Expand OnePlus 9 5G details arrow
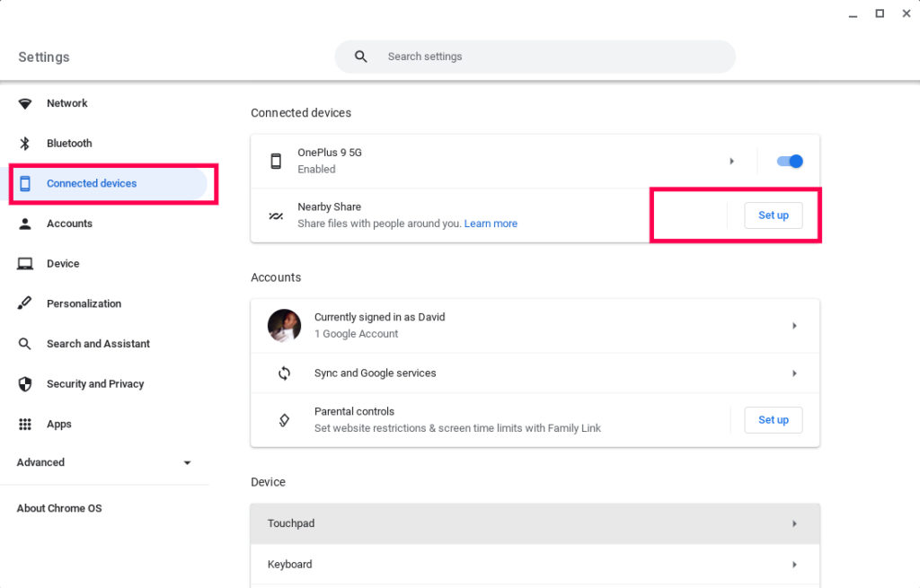 [731, 162]
